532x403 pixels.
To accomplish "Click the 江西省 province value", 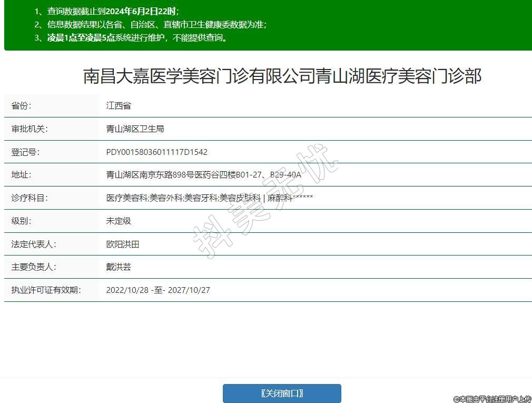I will 119,105.
